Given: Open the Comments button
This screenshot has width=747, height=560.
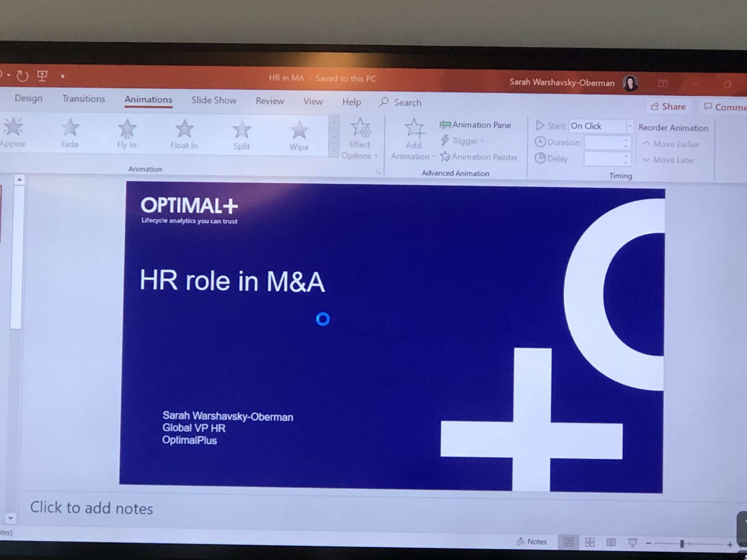Looking at the screenshot, I should [x=724, y=107].
